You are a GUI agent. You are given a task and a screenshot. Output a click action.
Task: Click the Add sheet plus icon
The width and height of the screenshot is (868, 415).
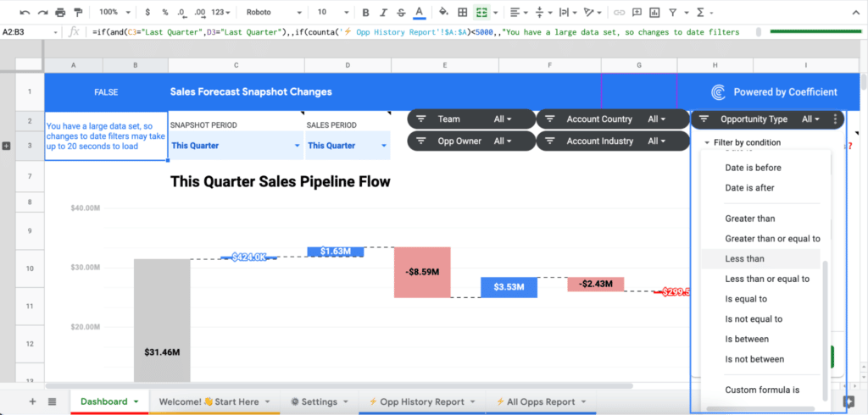click(x=32, y=401)
